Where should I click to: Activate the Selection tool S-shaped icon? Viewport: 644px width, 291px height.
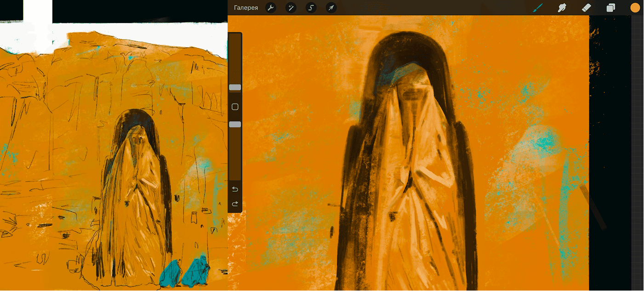[x=311, y=8]
